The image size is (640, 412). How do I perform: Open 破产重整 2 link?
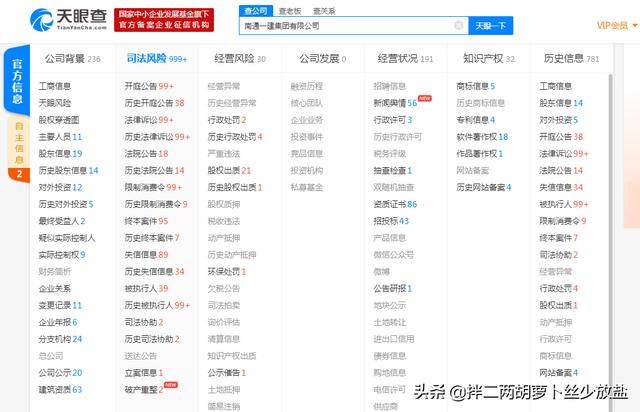[x=144, y=390]
